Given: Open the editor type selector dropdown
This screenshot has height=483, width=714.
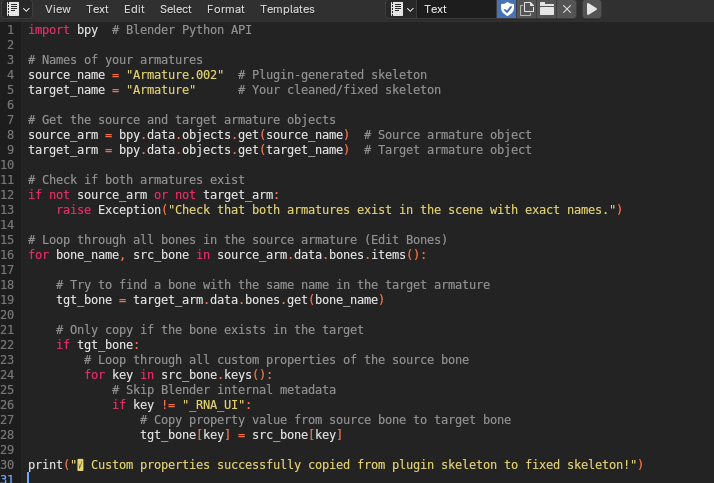Looking at the screenshot, I should pyautogui.click(x=17, y=9).
